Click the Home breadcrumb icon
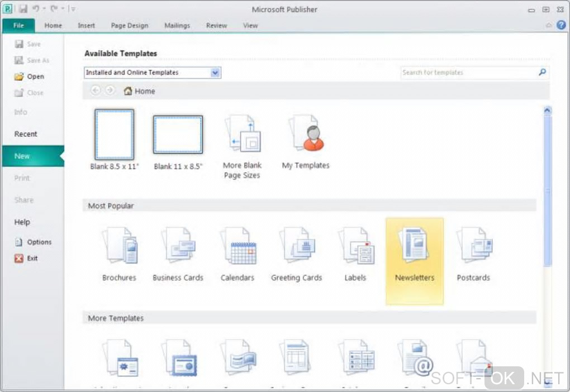Image resolution: width=570 pixels, height=392 pixels. pyautogui.click(x=127, y=91)
